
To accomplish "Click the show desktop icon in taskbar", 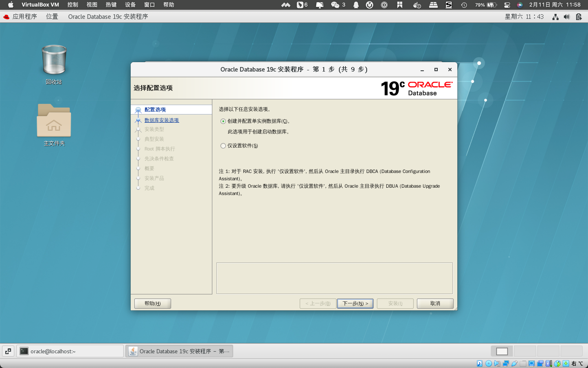I will pos(8,351).
